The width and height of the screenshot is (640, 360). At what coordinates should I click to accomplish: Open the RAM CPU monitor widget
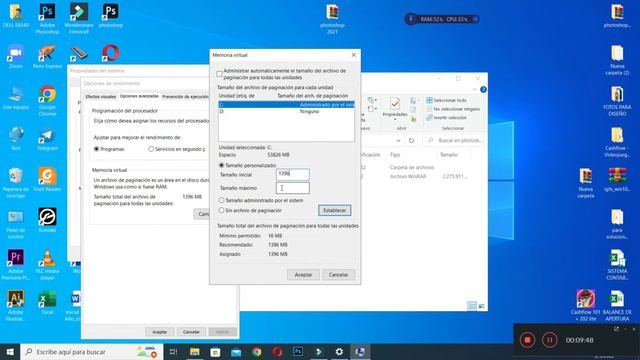(442, 19)
